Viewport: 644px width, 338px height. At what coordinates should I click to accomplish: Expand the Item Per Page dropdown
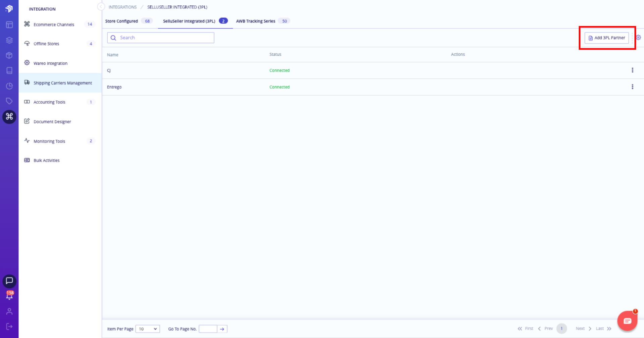147,329
